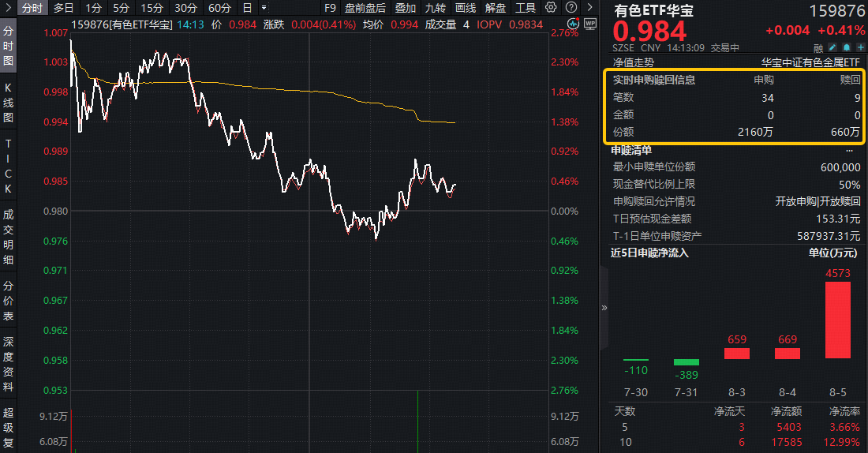Activate the 画线 drawing tool
This screenshot has width=868, height=453.
[x=465, y=8]
